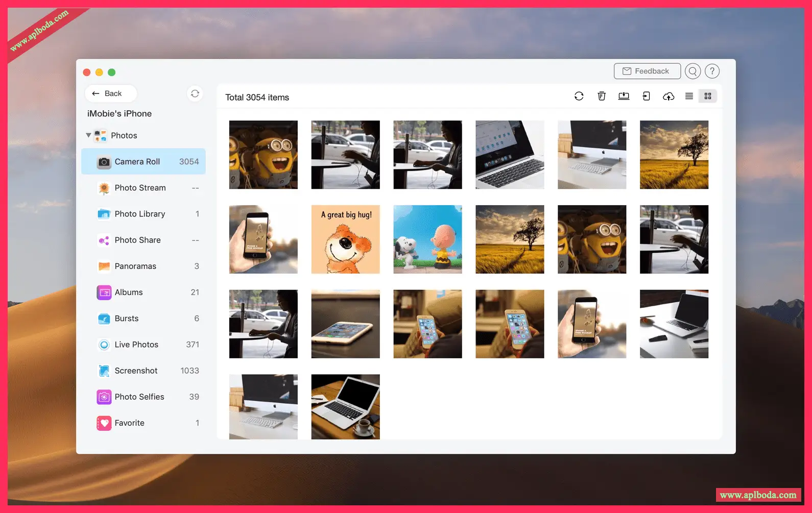Open the Photo Stream label
Image resolution: width=812 pixels, height=513 pixels.
point(140,188)
